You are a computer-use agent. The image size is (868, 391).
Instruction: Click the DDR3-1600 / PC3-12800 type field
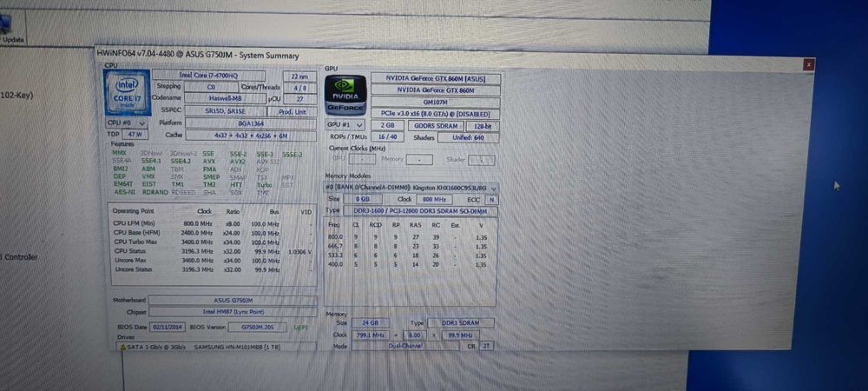click(420, 211)
